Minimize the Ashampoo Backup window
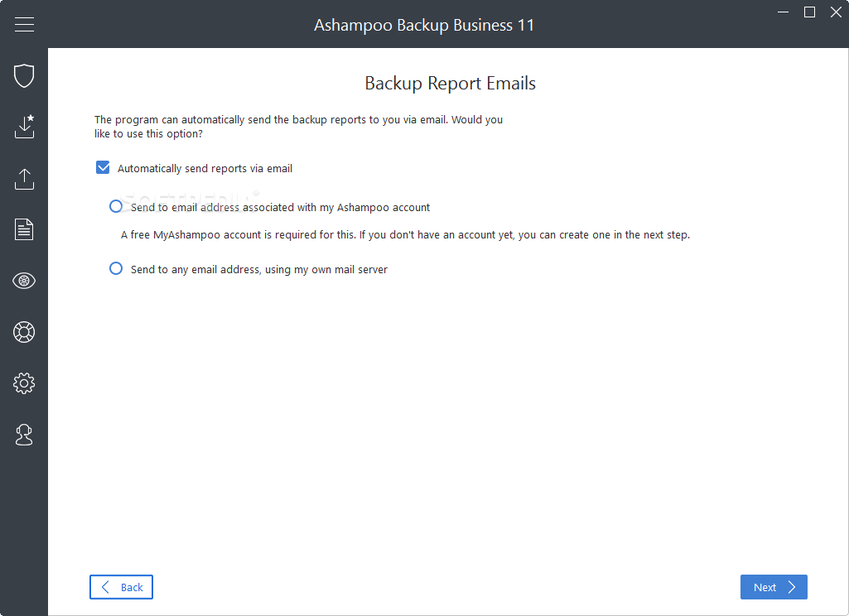849x616 pixels. pyautogui.click(x=783, y=12)
